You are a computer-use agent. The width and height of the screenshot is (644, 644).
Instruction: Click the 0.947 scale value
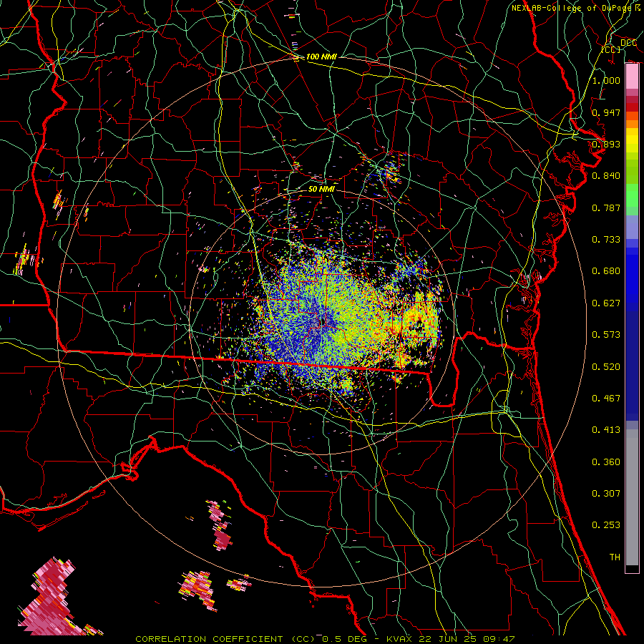pyautogui.click(x=606, y=112)
